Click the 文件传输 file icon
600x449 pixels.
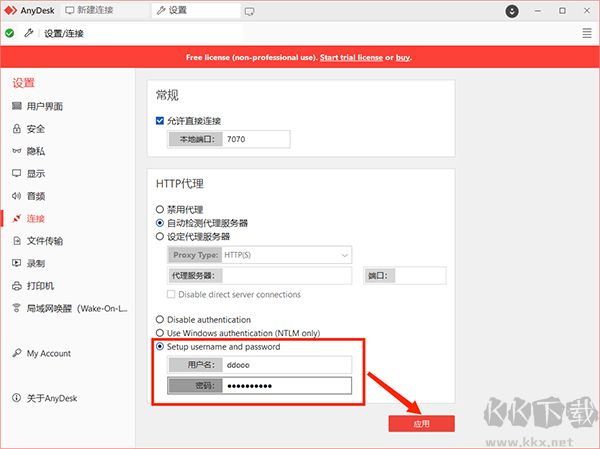pos(16,240)
